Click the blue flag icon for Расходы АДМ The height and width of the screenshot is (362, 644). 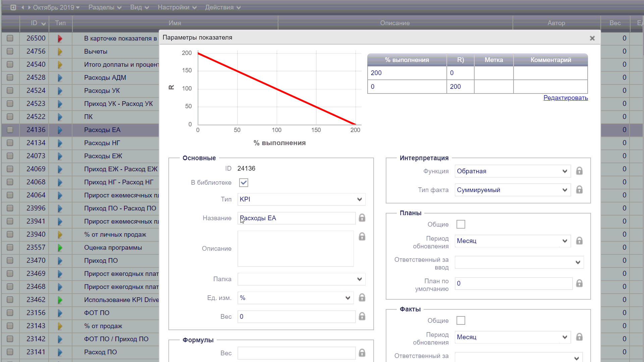pos(60,78)
